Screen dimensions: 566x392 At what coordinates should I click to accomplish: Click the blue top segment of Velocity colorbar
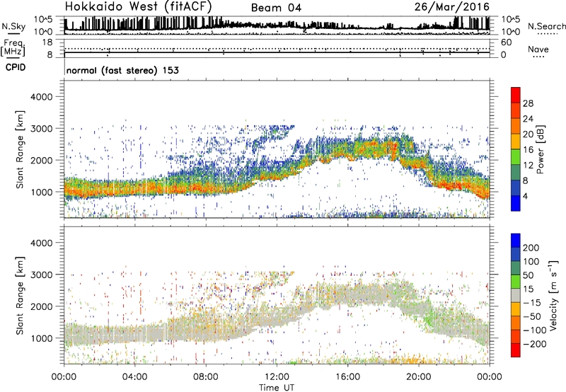516,241
